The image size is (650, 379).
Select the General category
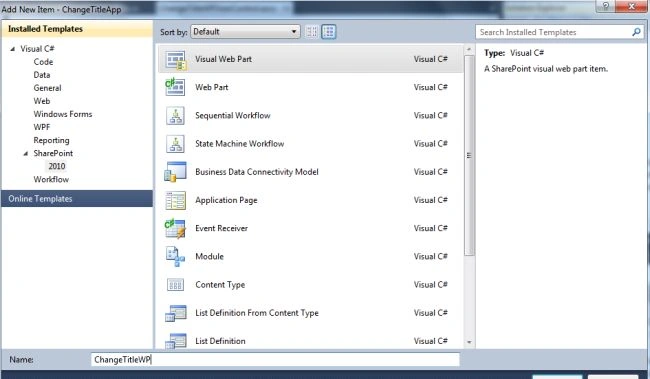(47, 88)
